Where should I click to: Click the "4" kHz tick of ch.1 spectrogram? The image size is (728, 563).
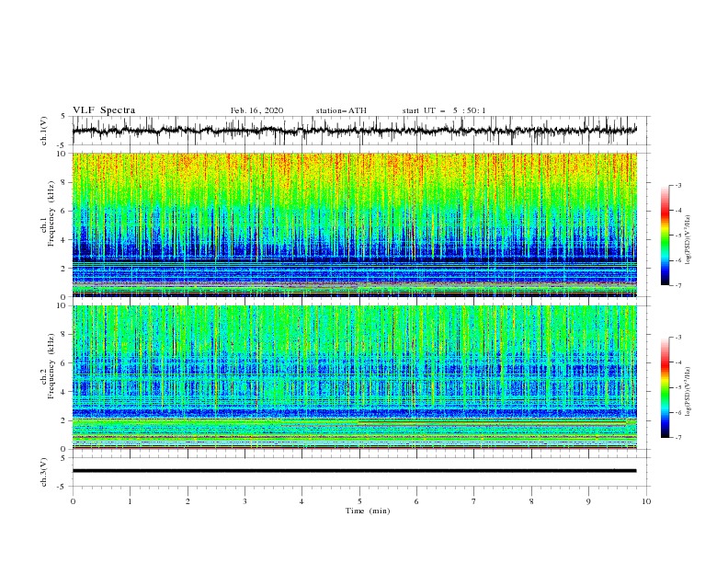(65, 240)
